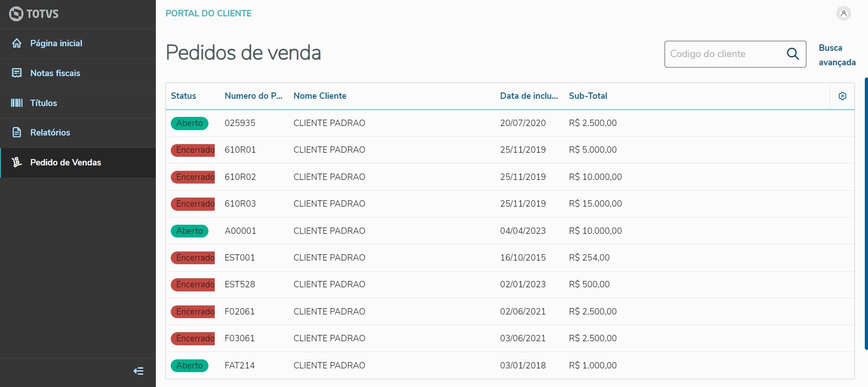Viewport: 868px width, 387px height.
Task: Click the Codigo do cliente search field
Action: (725, 54)
